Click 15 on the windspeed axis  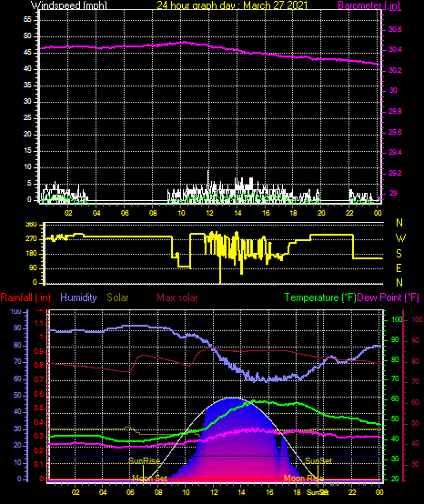(x=27, y=151)
